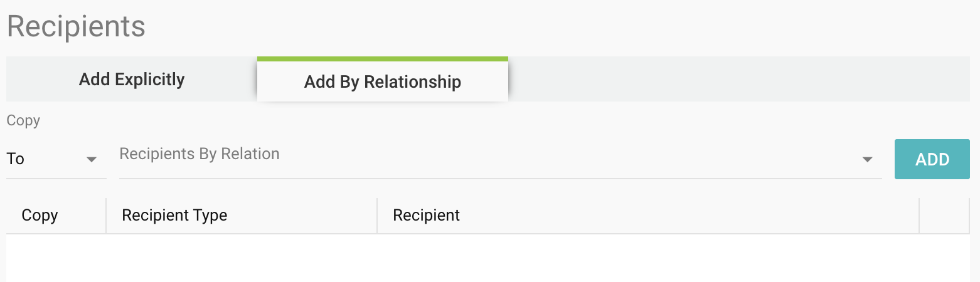The height and width of the screenshot is (282, 980).
Task: Switch to the Add Explicitly tab
Action: (132, 80)
